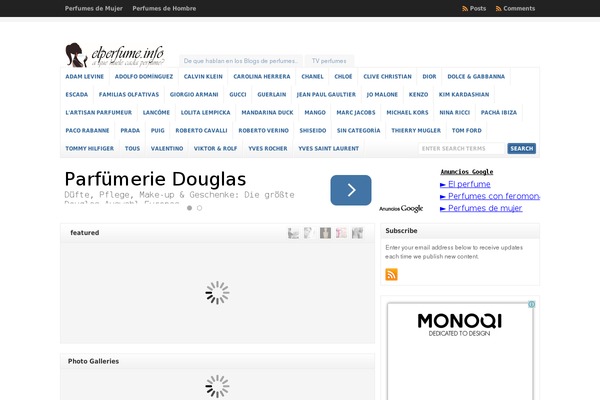The image size is (600, 400).
Task: Open Familias Olfativas category
Action: 129,95
